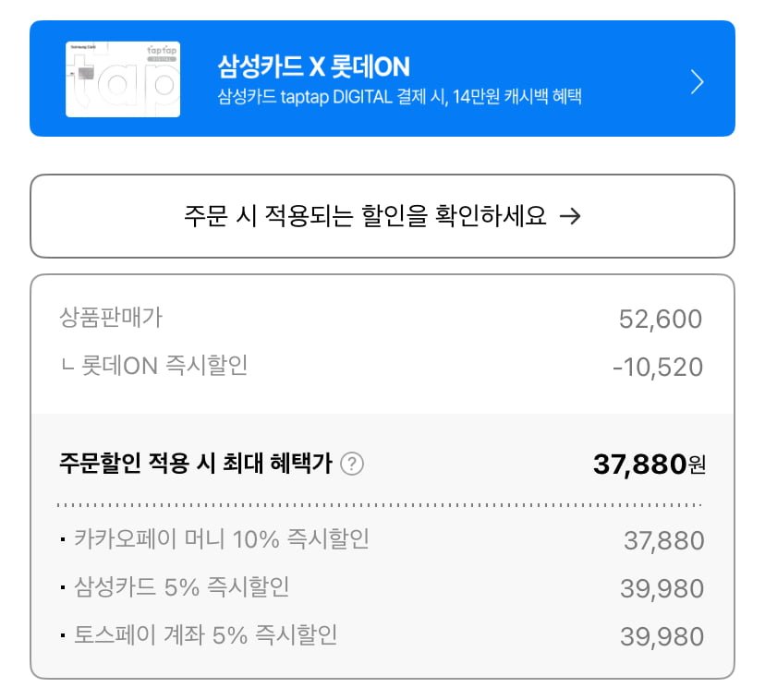Screen dimensions: 765x700
Task: Click the taptap DIGITAL card thumbnail
Action: 123,79
